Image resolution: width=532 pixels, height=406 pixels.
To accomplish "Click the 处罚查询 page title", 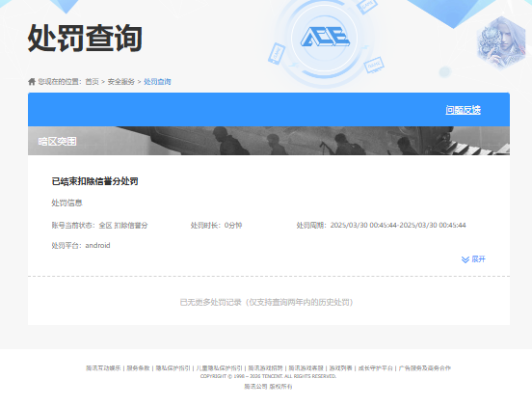I will coord(85,38).
